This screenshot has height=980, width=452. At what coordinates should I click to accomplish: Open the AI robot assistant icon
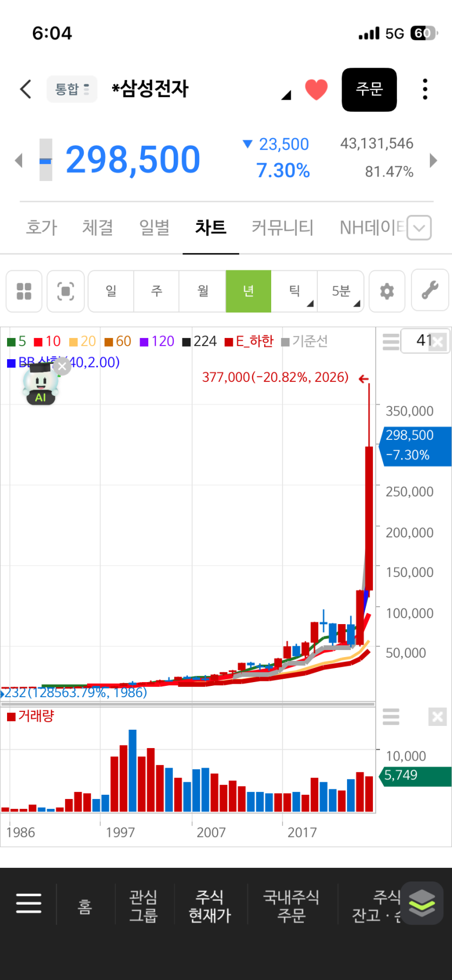tap(40, 385)
